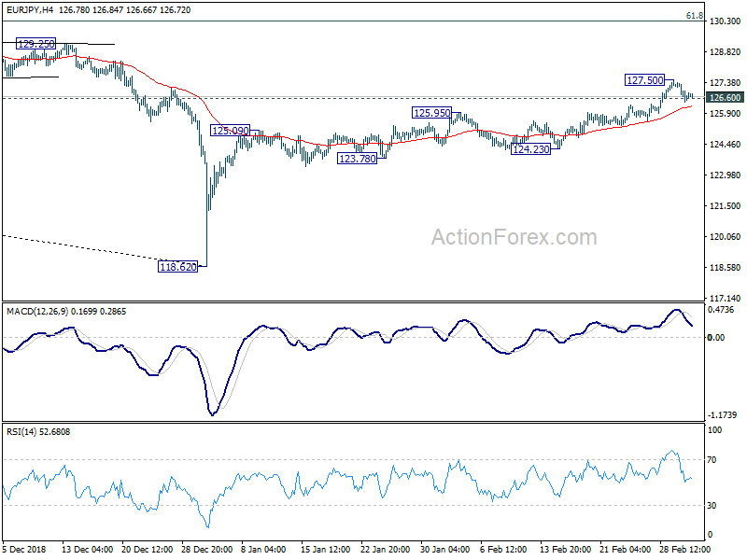Click the 118.620 low price label
The image size is (747, 560).
tap(178, 267)
